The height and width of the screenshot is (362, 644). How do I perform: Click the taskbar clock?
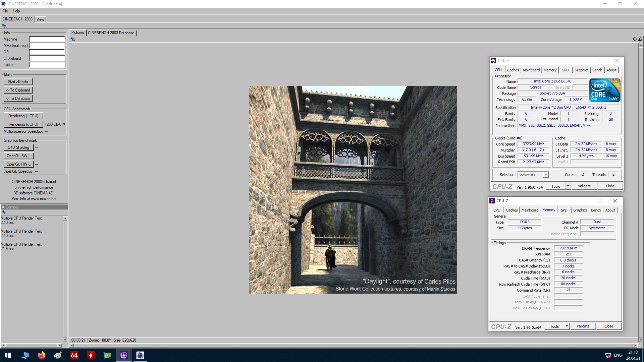(633, 355)
